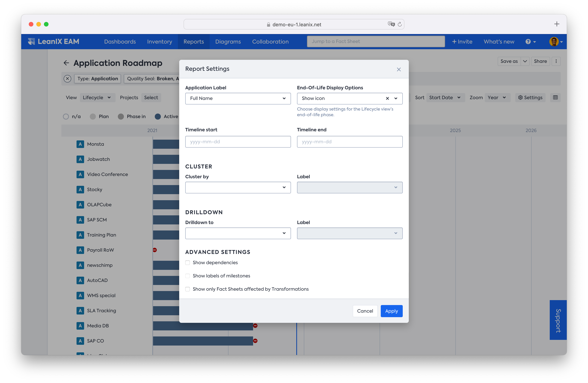
Task: Toggle the Active lifecycle legend item
Action: 166,117
